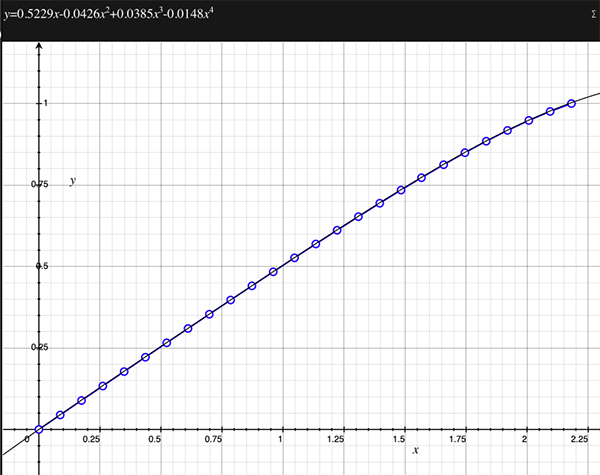
Task: Select the data point at the origin
Action: [39, 430]
